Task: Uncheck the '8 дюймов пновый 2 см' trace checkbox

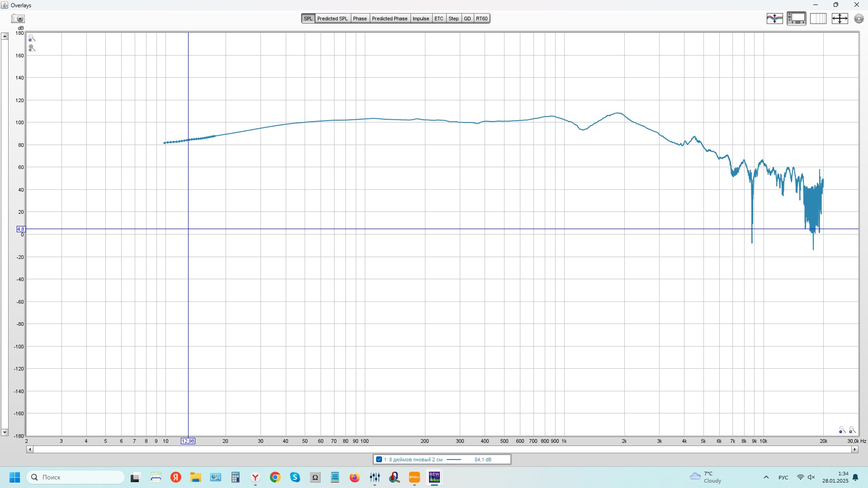Action: (379, 460)
